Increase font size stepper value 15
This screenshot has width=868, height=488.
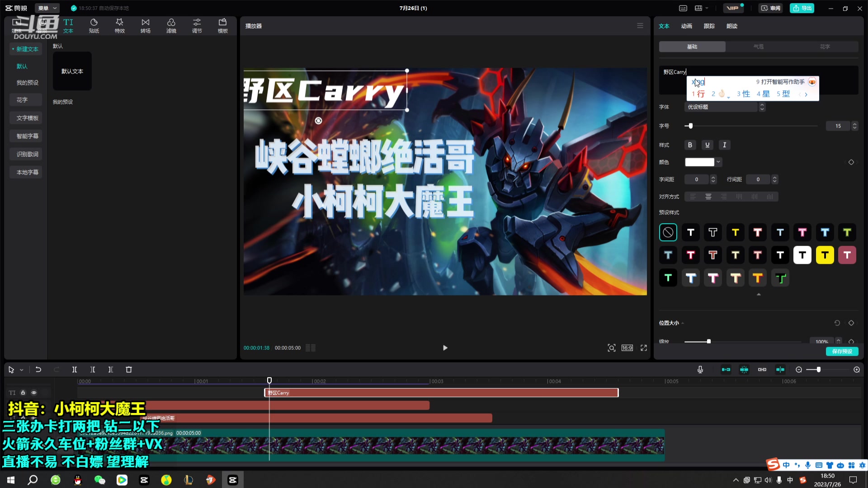click(854, 124)
